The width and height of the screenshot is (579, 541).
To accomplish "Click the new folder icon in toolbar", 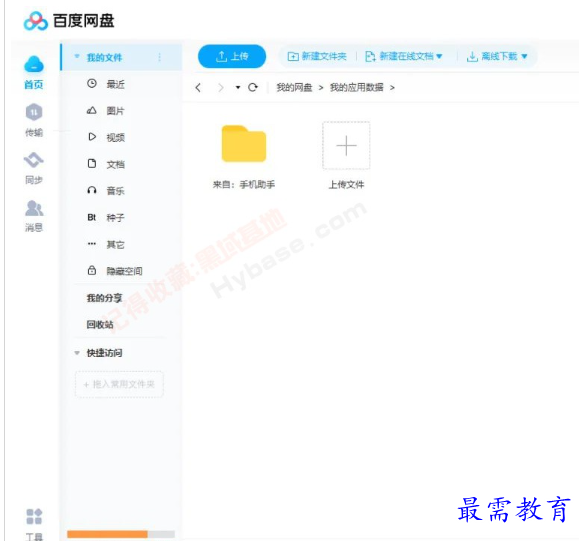I will point(293,57).
